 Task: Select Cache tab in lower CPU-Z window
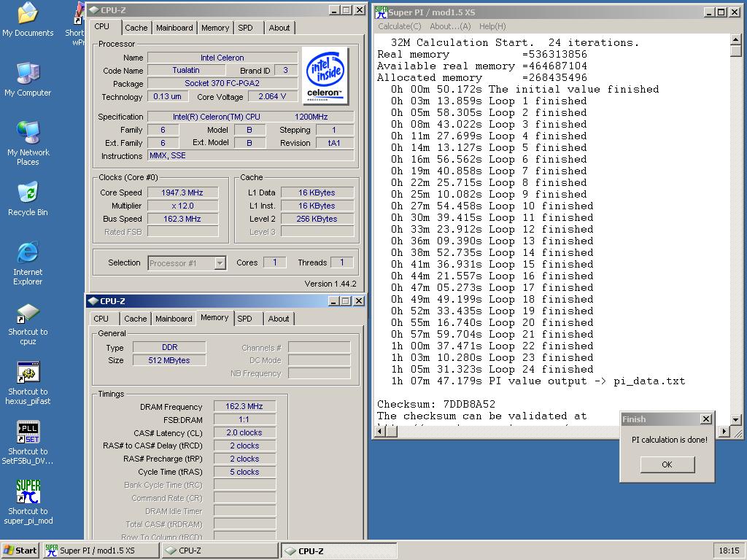tap(135, 319)
